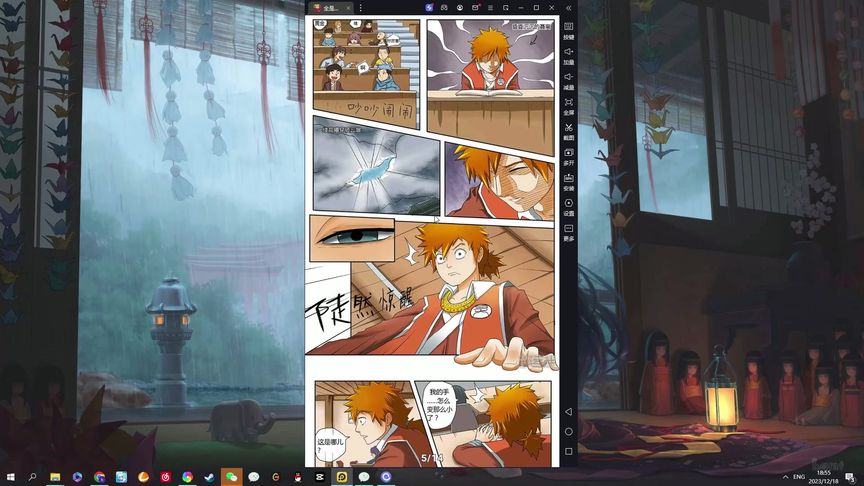Tap the classroom 吵吵闹闹 comic panel
The image size is (864, 486).
pyautogui.click(x=366, y=72)
